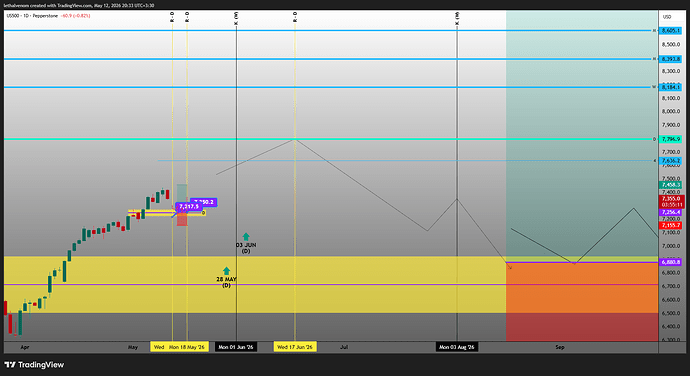Screen dimensions: 690x376
Task: Click the Mon 01 Jun '26 date label
Action: coord(236,347)
